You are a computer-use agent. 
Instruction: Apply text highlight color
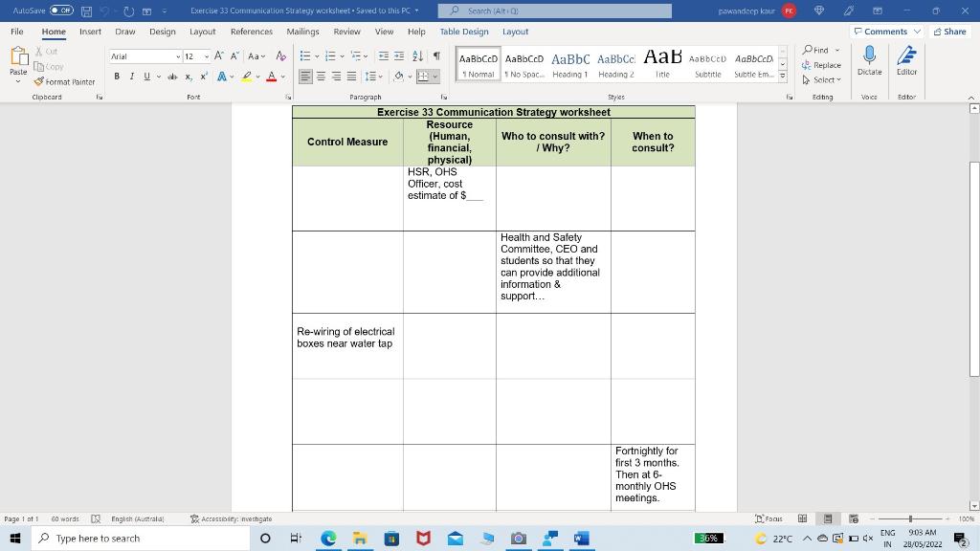[x=246, y=75]
